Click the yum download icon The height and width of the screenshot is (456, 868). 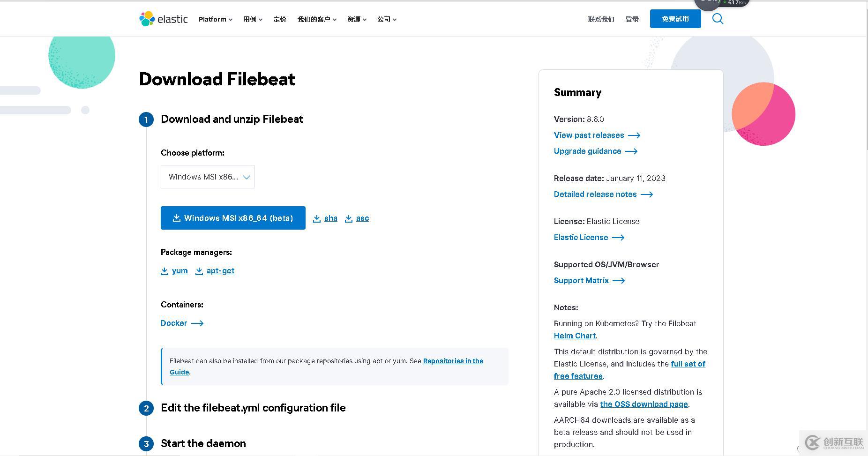pos(165,271)
